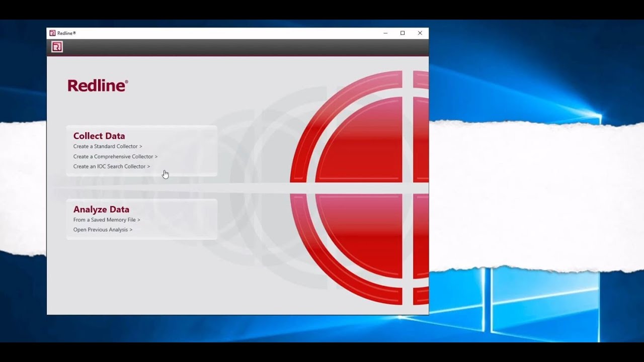Click the Collect Data heading

tap(99, 136)
